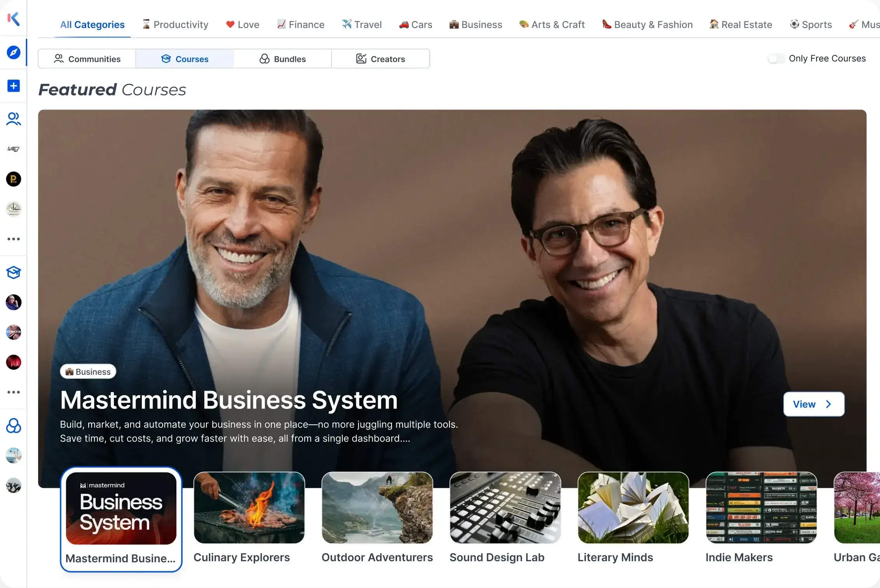Open the communities people sidebar icon

[x=14, y=119]
